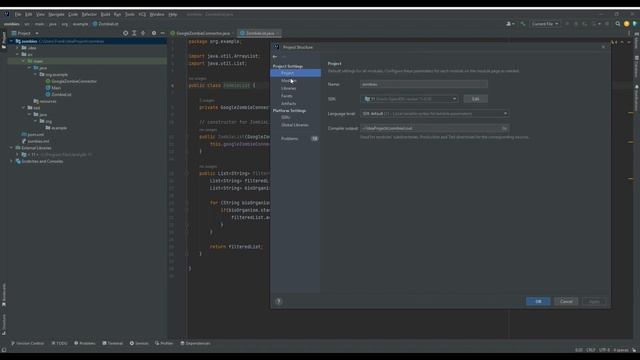Open the Current File run configuration dropdown
The width and height of the screenshot is (640, 360).
click(545, 24)
